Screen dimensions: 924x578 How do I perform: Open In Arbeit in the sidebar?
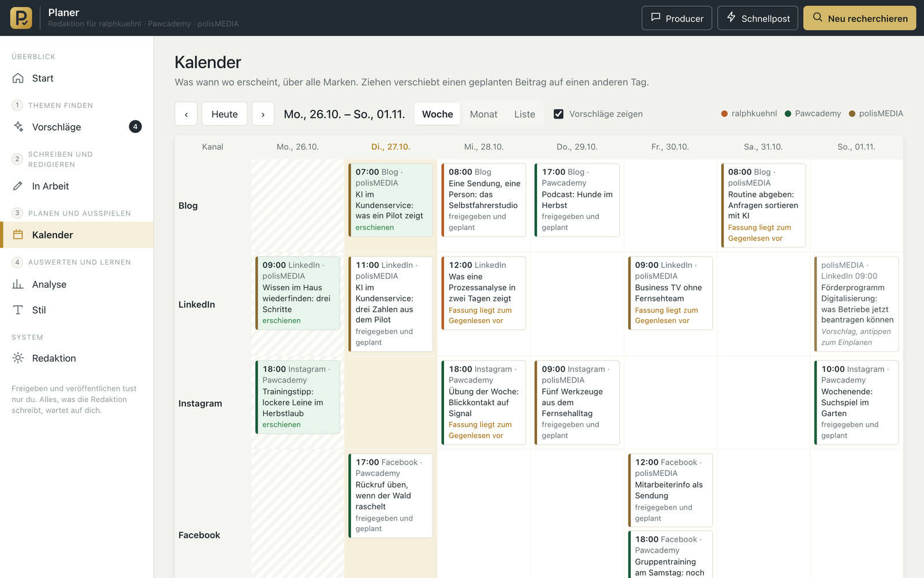[77, 186]
